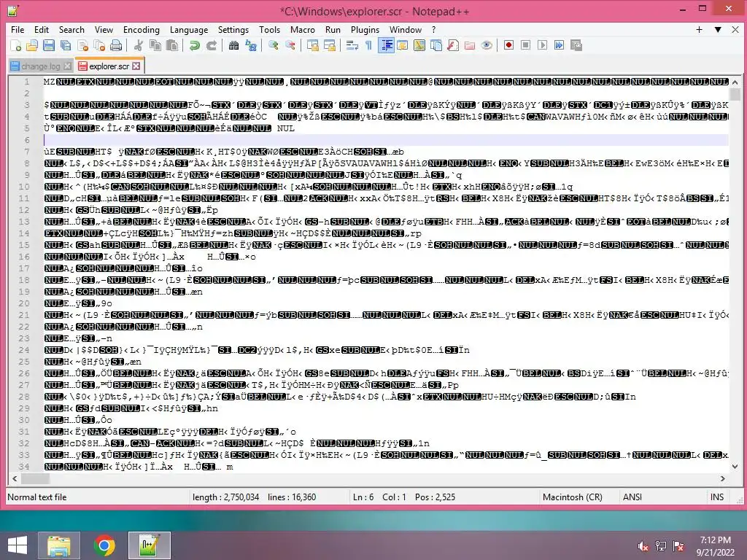
Task: Open File Explorer from the taskbar
Action: coord(58,545)
